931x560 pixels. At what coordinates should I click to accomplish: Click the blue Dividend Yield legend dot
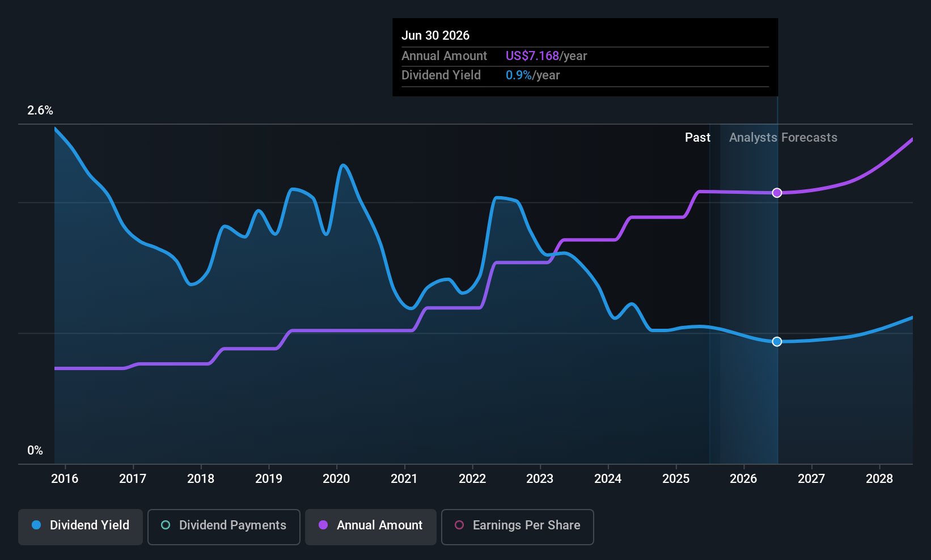[x=36, y=525]
